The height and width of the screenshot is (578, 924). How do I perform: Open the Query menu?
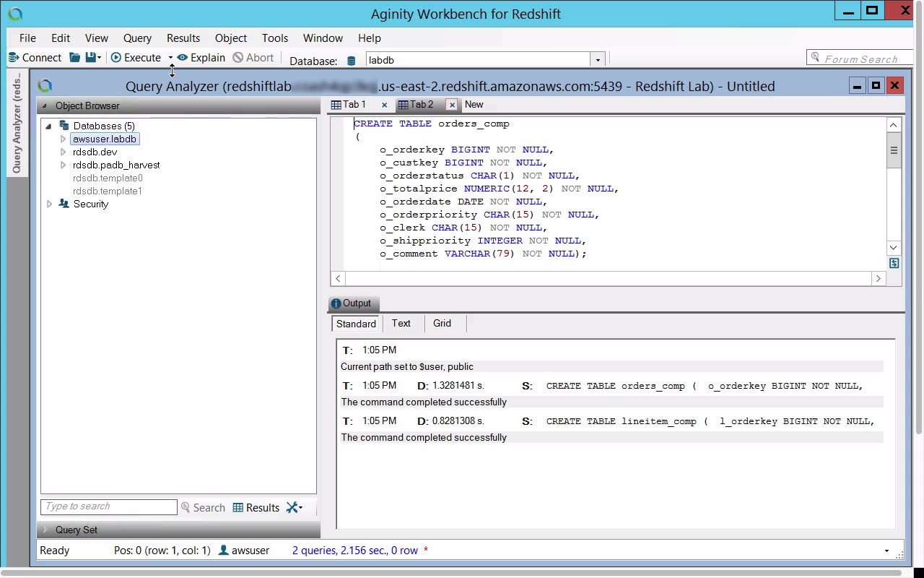(x=137, y=38)
